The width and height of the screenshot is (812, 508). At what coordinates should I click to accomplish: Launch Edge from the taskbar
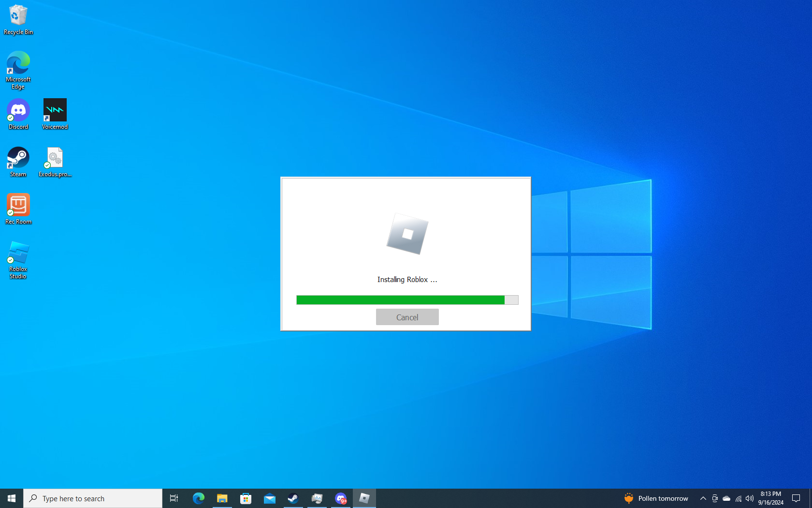coord(198,498)
